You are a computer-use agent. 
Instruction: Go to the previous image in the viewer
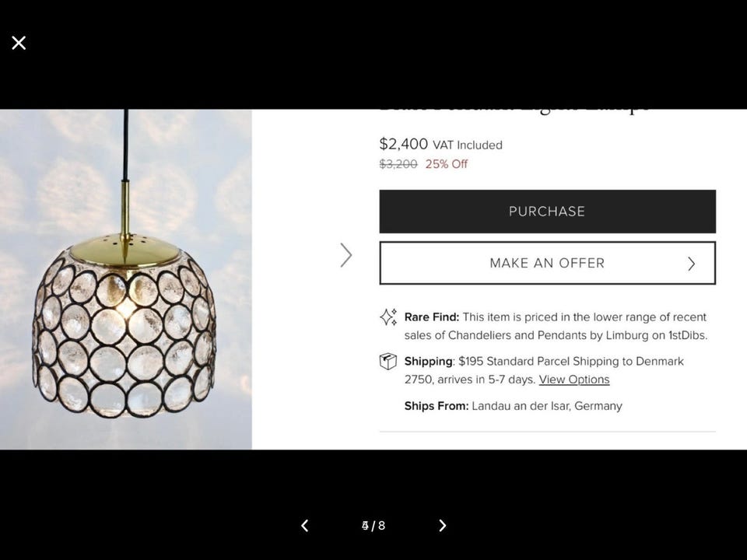(305, 526)
